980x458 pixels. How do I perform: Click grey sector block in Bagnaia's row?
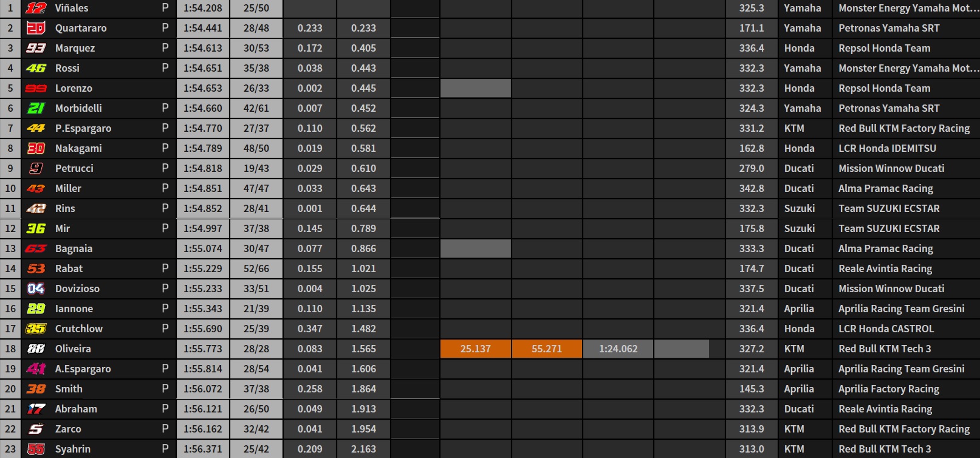[x=476, y=248]
